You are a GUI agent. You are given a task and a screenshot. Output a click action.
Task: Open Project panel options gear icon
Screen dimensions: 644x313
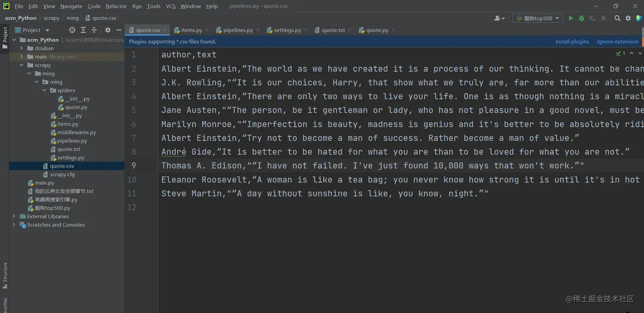pyautogui.click(x=108, y=30)
